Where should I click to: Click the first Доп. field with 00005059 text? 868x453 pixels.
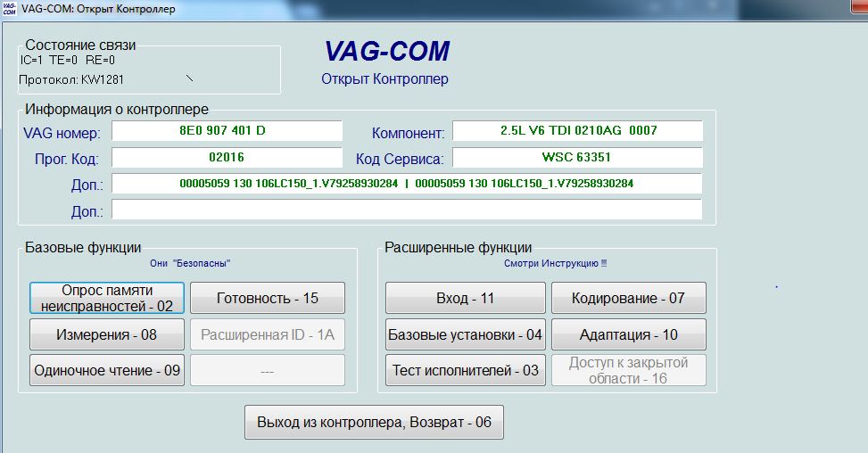coord(406,184)
